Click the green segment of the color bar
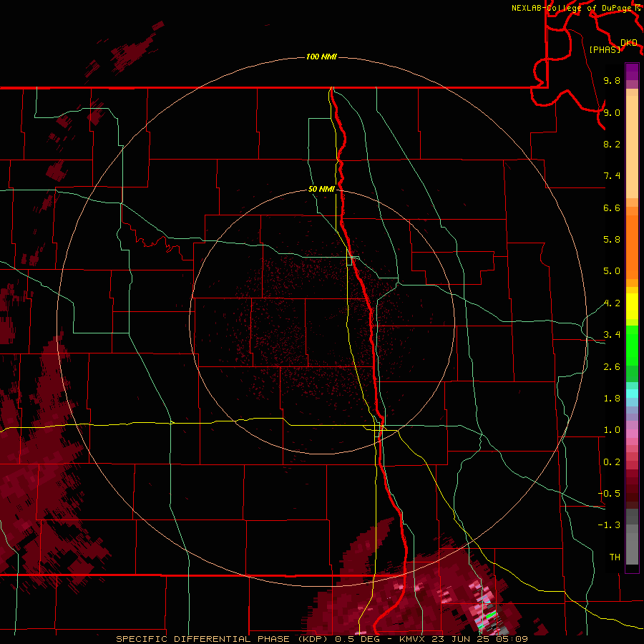Image resolution: width=644 pixels, height=644 pixels. coord(632,345)
